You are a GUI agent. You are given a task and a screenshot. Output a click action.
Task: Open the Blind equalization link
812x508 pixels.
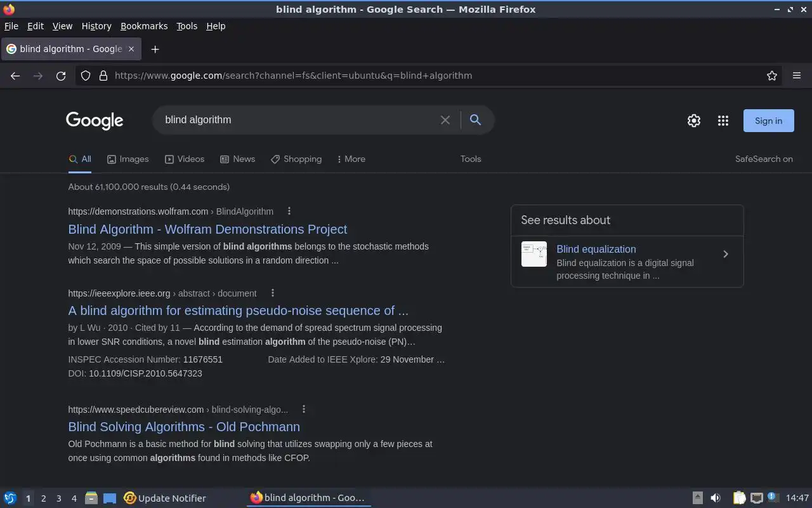(596, 250)
